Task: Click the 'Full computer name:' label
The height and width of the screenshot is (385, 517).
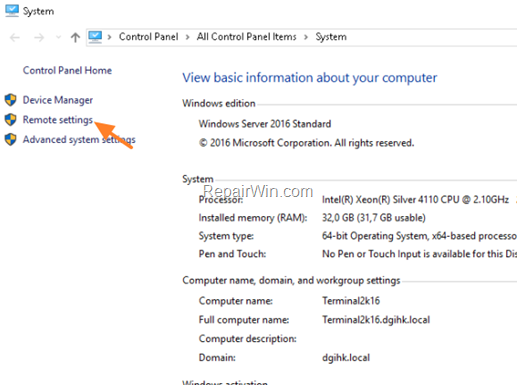Action: click(x=244, y=320)
